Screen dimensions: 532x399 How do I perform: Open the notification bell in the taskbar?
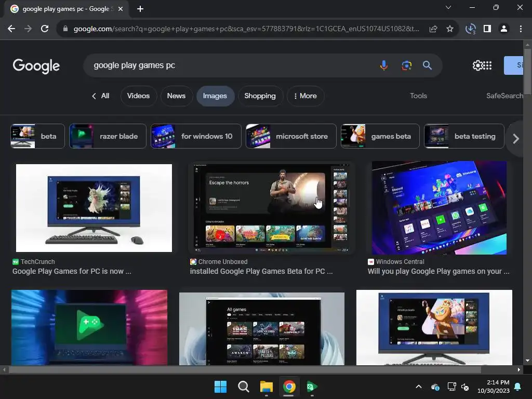[518, 387]
